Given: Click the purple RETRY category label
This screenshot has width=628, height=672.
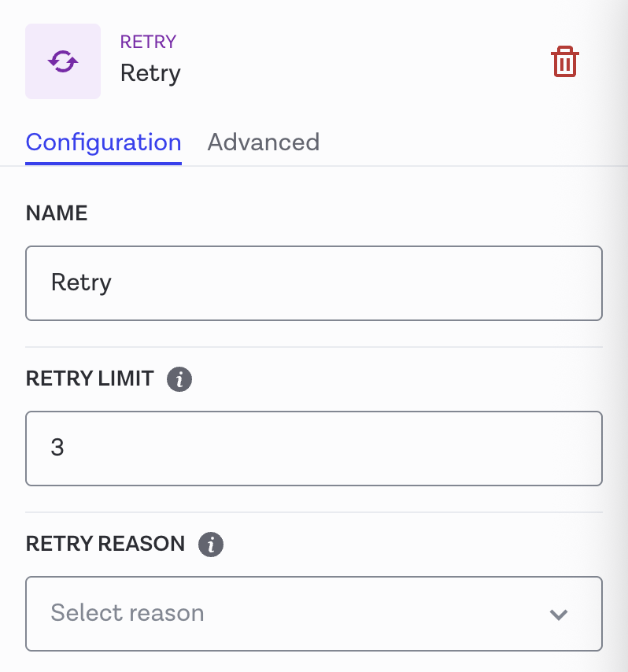Looking at the screenshot, I should (148, 42).
